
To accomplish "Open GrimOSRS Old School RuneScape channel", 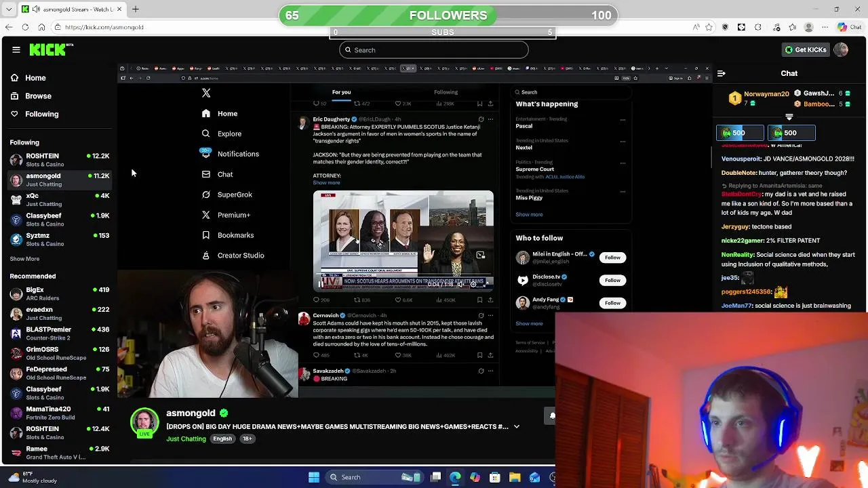I will tap(60, 353).
